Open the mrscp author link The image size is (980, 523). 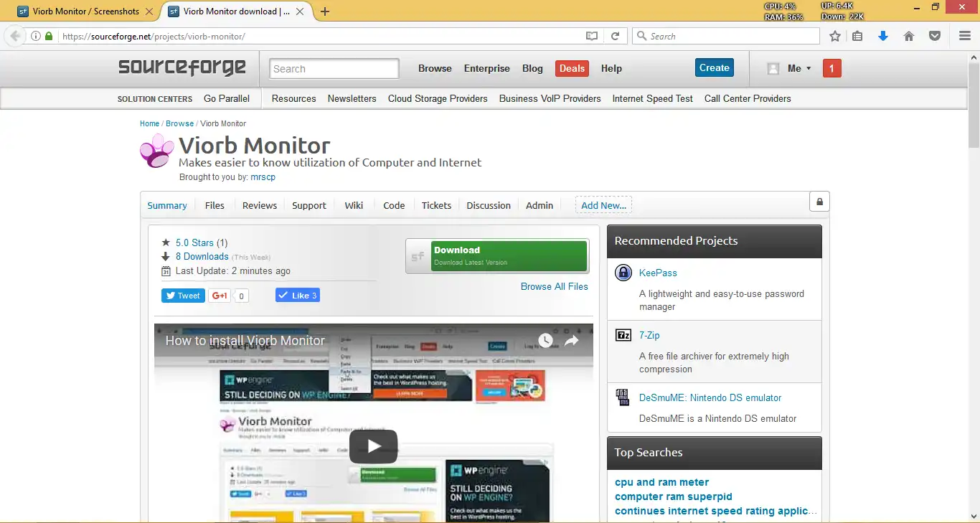click(x=263, y=176)
